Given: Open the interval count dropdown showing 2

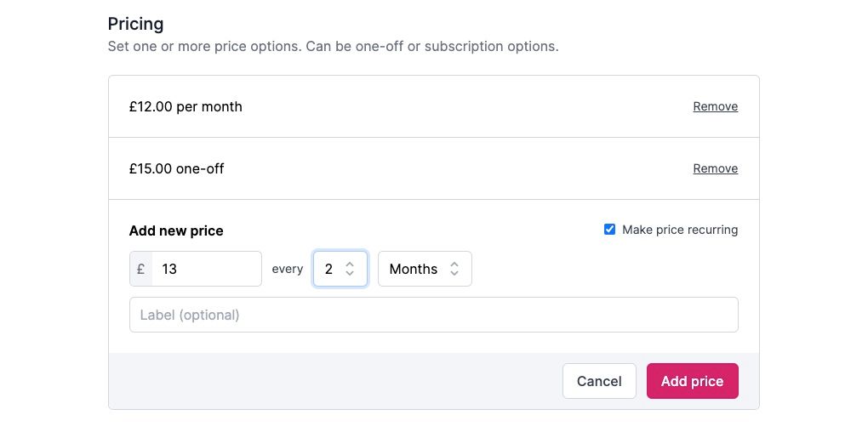Looking at the screenshot, I should pyautogui.click(x=339, y=269).
